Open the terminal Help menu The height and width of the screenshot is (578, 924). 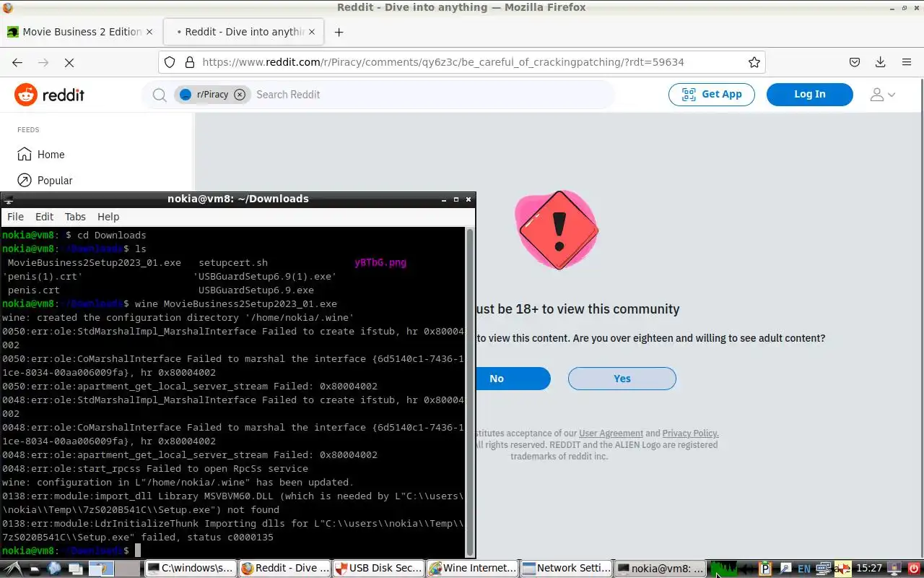point(108,217)
